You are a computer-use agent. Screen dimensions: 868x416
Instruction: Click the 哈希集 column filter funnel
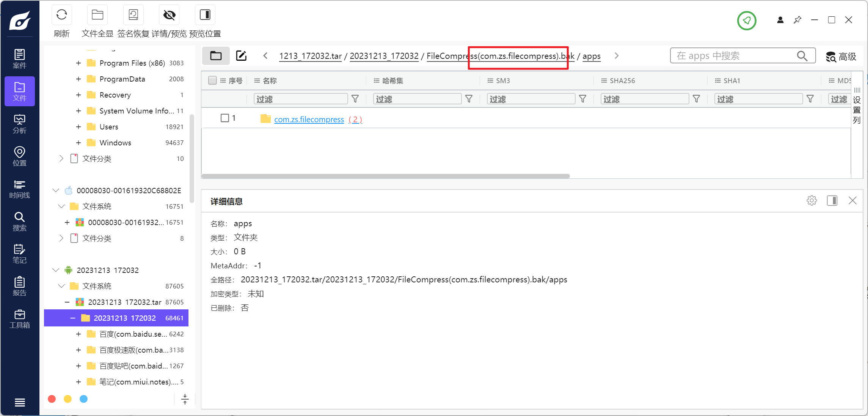pyautogui.click(x=469, y=99)
